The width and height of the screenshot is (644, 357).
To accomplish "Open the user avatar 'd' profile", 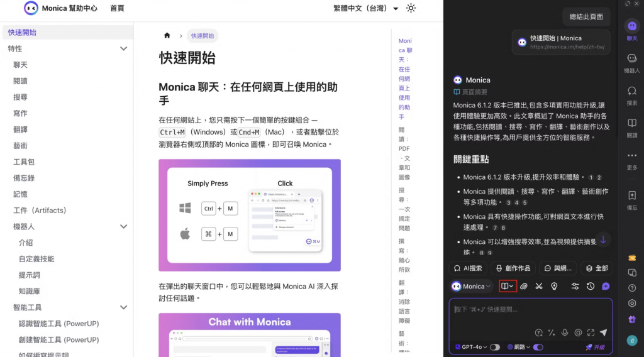I will point(632,340).
